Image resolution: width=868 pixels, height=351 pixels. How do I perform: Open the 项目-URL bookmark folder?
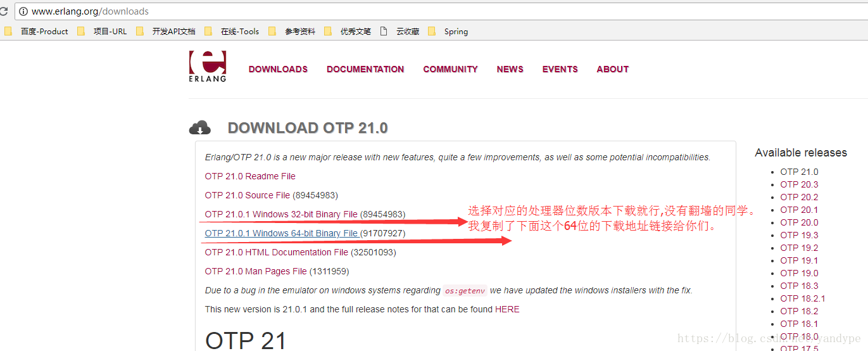tap(102, 31)
